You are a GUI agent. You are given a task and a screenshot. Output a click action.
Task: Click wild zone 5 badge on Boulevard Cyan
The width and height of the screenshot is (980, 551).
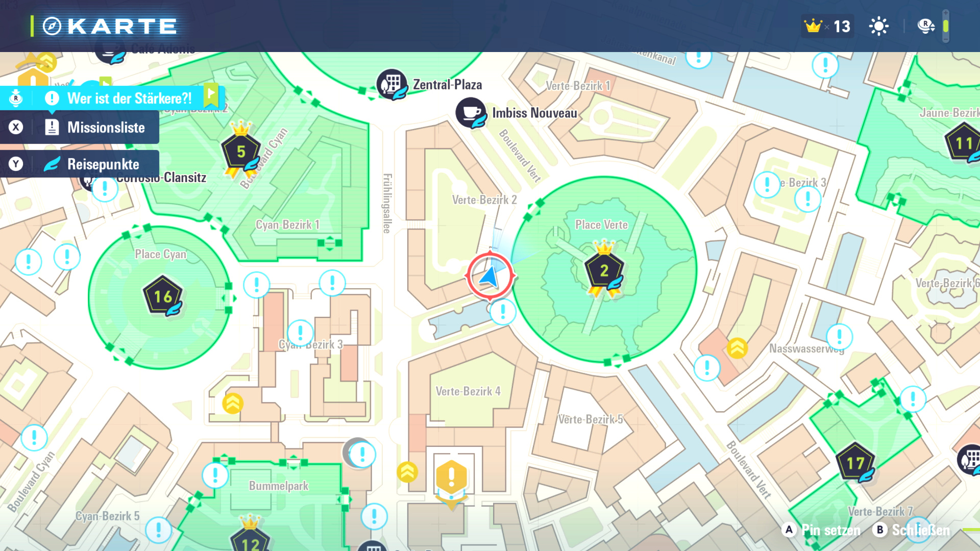[x=241, y=151]
